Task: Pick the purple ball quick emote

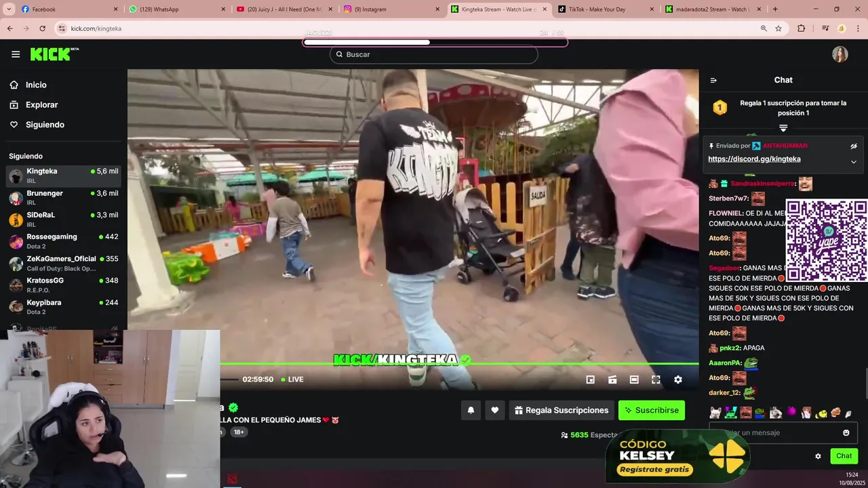Action: [x=791, y=413]
